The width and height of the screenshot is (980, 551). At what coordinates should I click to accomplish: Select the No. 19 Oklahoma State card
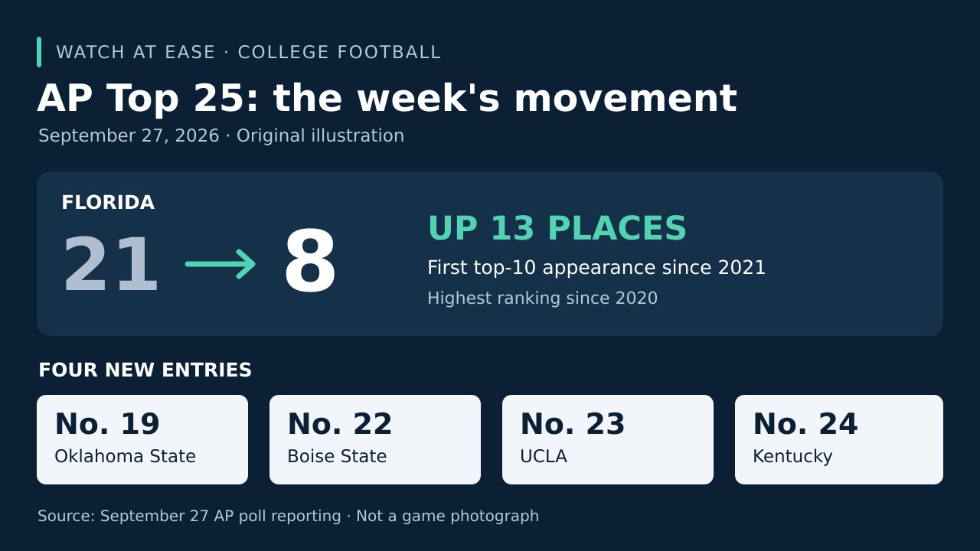tap(142, 439)
